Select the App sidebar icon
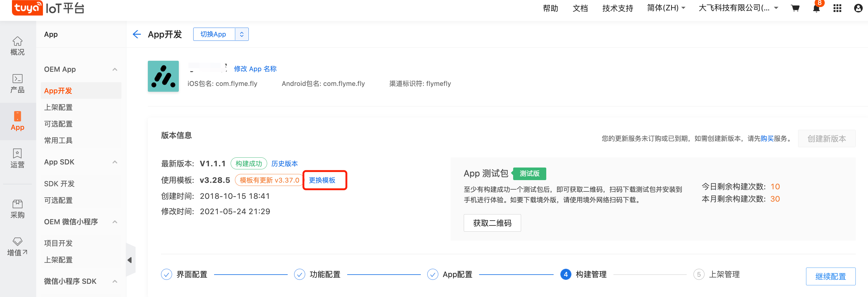Image resolution: width=868 pixels, height=297 pixels. 17,121
